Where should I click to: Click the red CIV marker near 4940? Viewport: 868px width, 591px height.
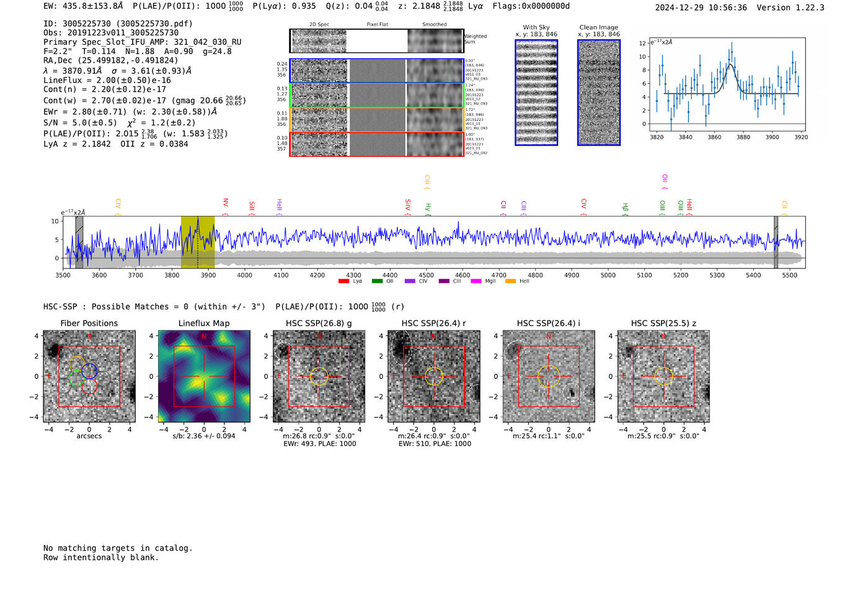tap(583, 206)
